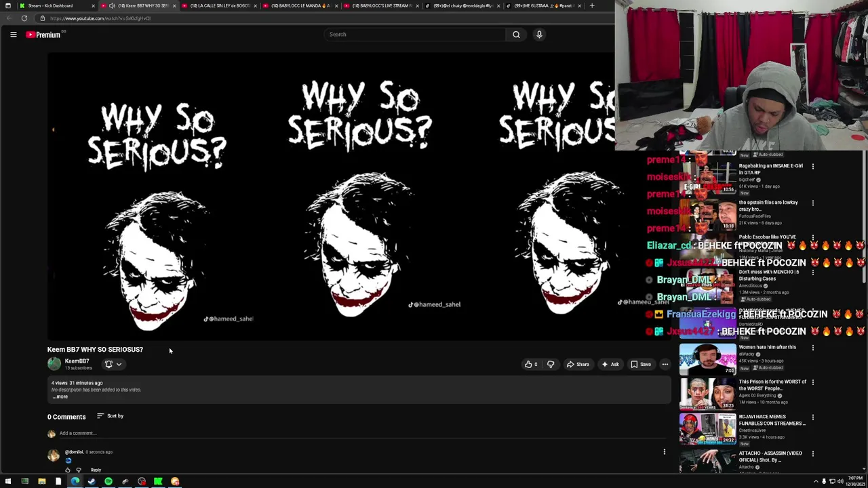
Task: Open File Explorer from the taskbar
Action: [x=41, y=482]
